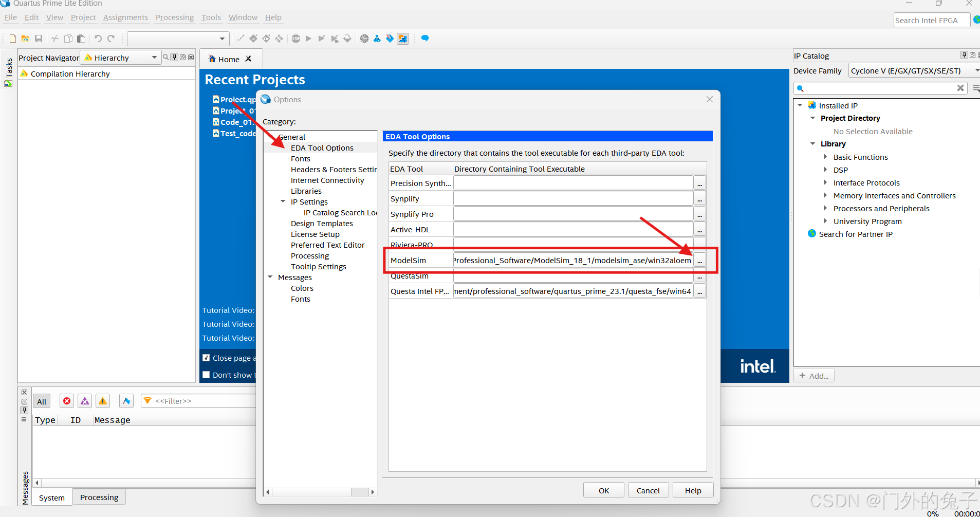Expand the Interface Protocols IP group

click(x=825, y=182)
